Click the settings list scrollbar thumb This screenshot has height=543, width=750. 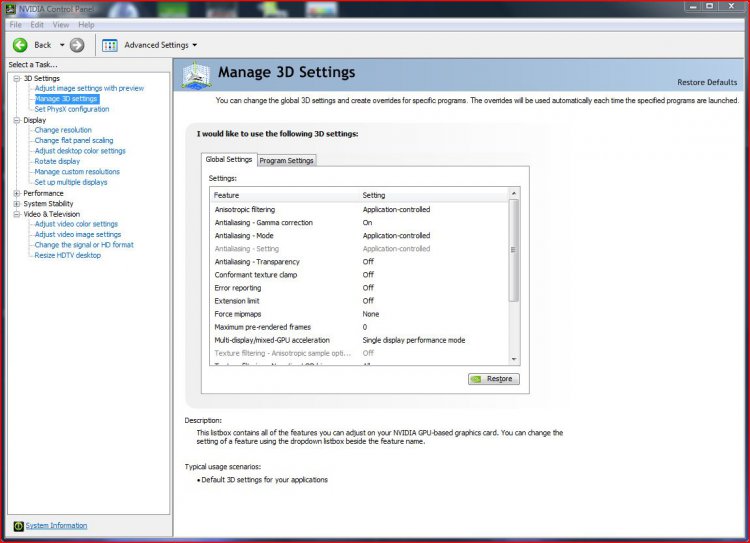tap(514, 250)
